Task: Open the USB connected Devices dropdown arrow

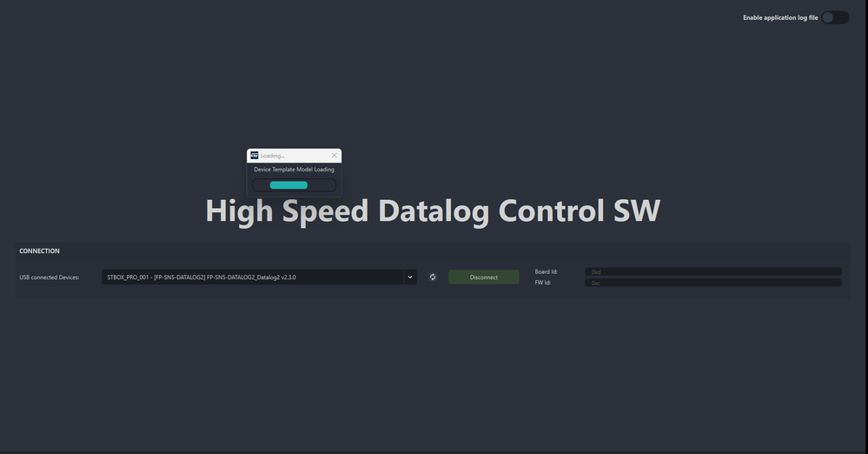Action: click(x=410, y=277)
